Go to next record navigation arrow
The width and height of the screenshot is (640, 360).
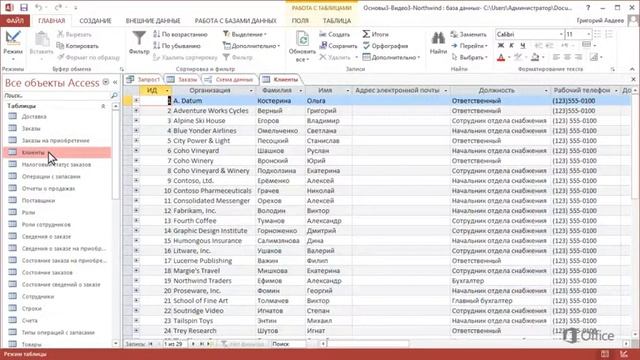193,344
